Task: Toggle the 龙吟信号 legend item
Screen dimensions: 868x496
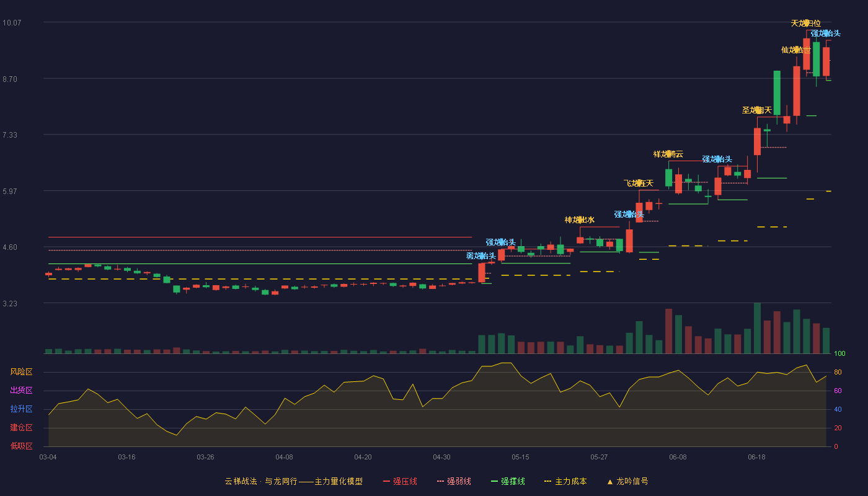Action: 627,481
